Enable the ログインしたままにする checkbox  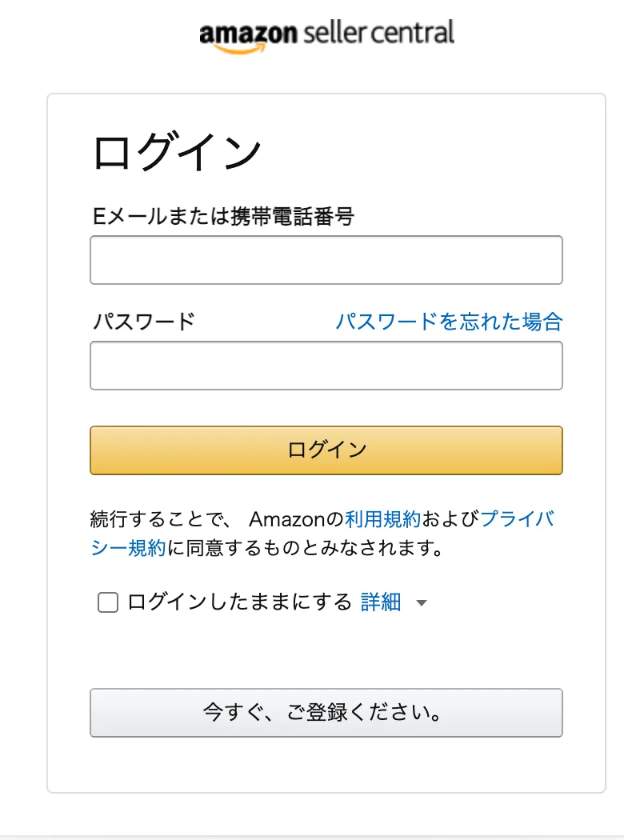tap(108, 602)
